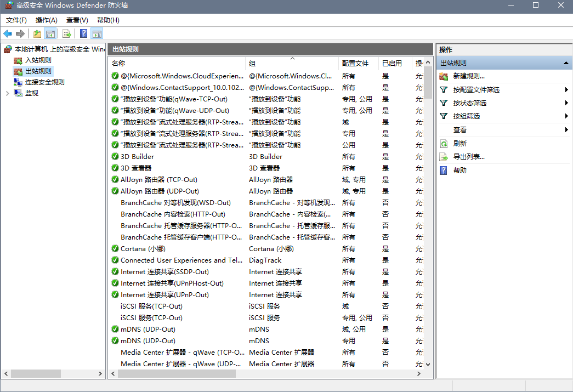Click scroll-right arrow of rule list

click(x=419, y=374)
